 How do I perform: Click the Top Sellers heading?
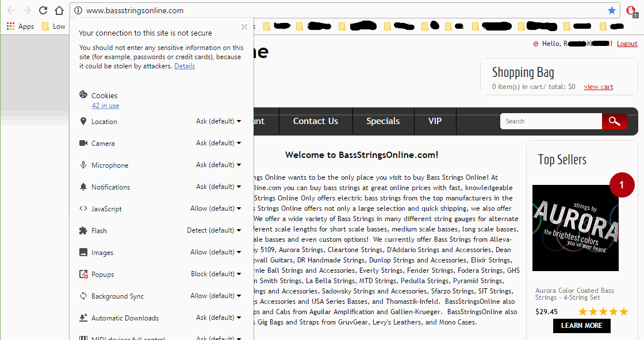pyautogui.click(x=562, y=160)
